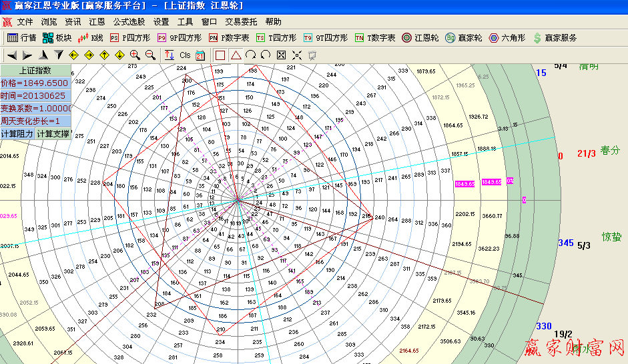Click the yellow left arrow diamond icon

coord(73,55)
